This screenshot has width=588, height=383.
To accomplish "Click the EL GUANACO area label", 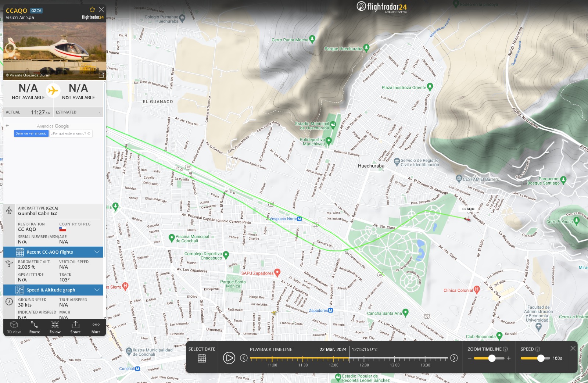I will pyautogui.click(x=158, y=102).
